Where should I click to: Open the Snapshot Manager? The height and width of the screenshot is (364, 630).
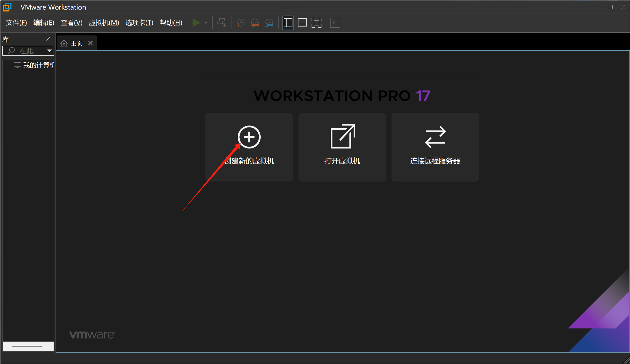tap(269, 22)
